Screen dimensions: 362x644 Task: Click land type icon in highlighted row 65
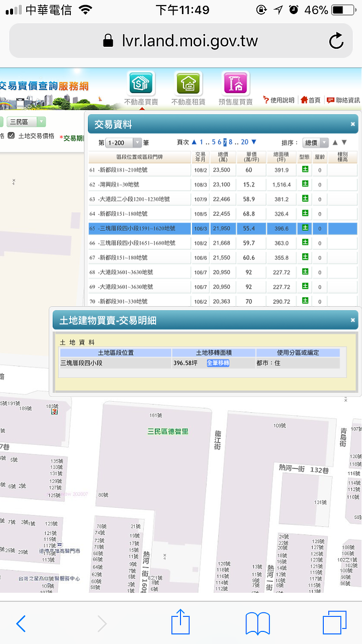click(305, 228)
